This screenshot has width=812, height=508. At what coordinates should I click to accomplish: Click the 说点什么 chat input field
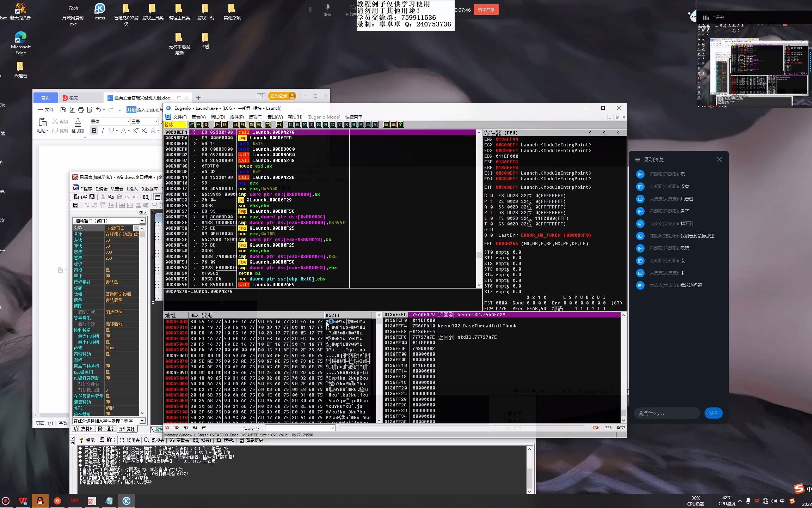point(666,413)
